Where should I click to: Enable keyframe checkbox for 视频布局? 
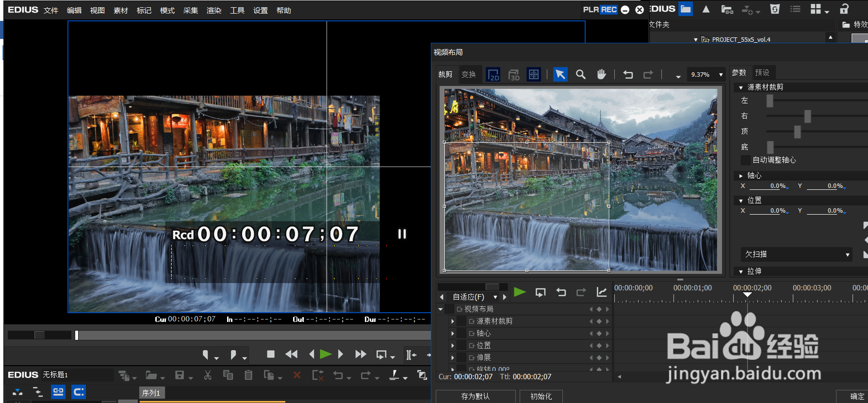(449, 309)
